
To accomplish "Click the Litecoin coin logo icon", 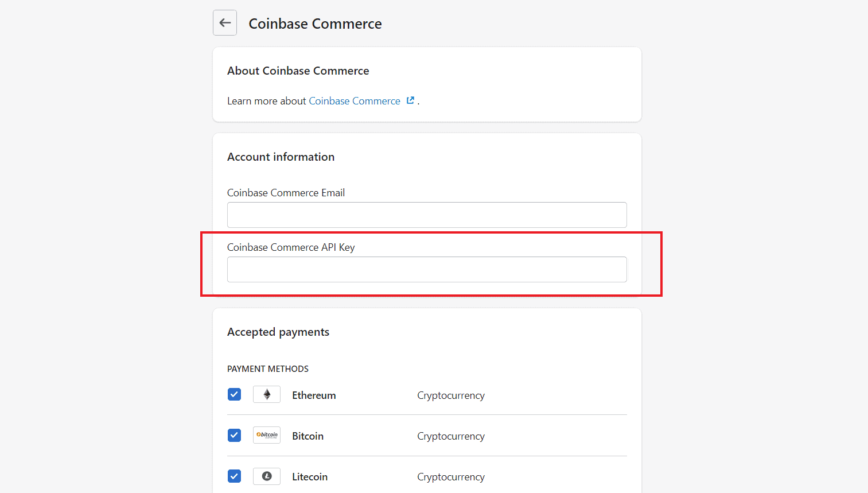I will point(266,476).
